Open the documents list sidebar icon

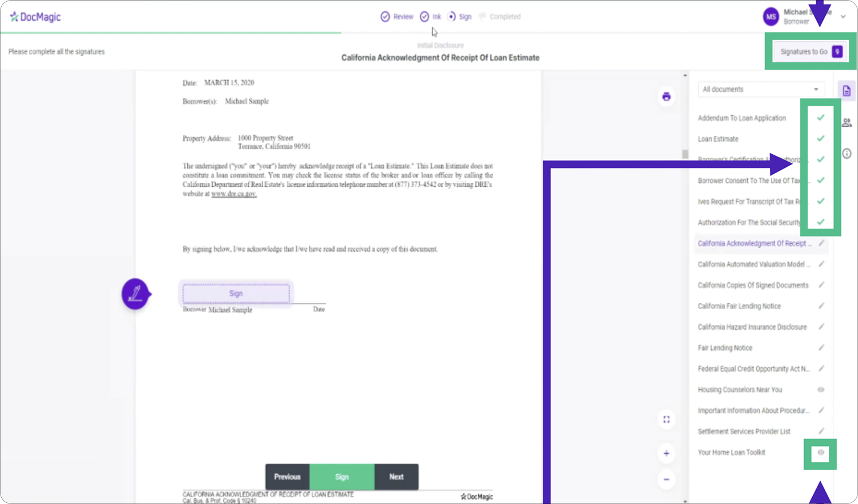point(847,91)
